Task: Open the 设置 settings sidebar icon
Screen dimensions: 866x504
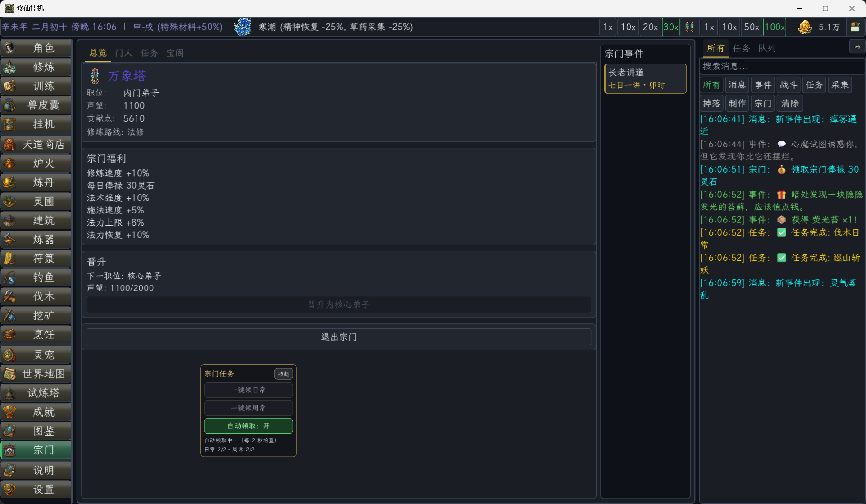Action: click(x=10, y=489)
